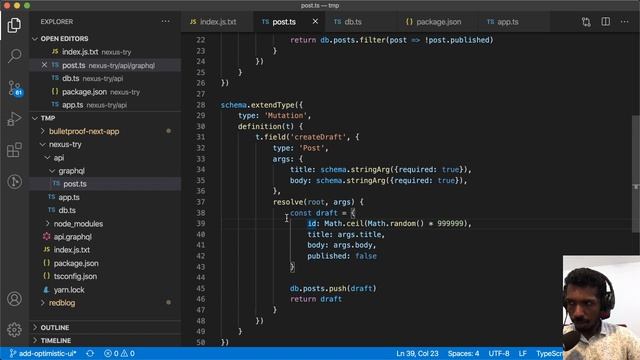This screenshot has height=360, width=640.
Task: Click 'return draft' on line 46
Action: coord(316,299)
